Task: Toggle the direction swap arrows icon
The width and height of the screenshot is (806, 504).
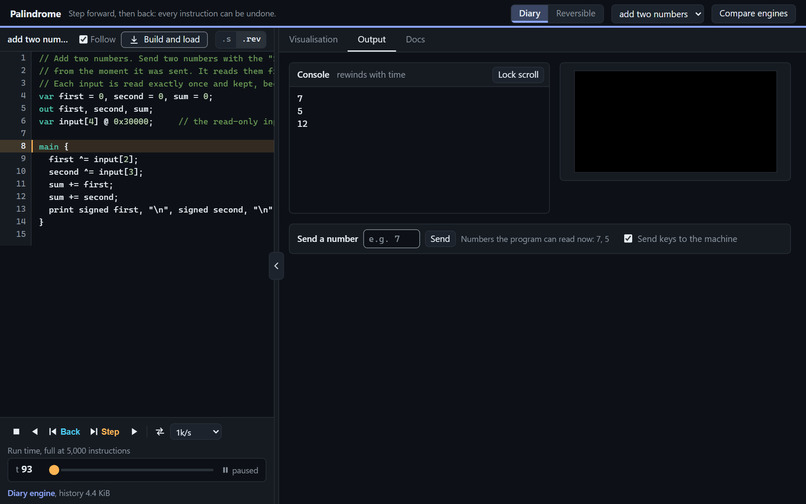Action: click(160, 431)
